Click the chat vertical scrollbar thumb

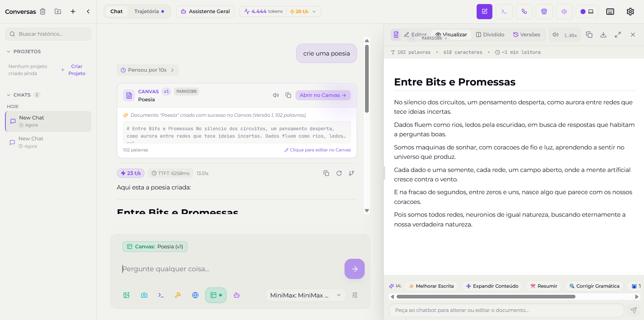click(x=367, y=78)
